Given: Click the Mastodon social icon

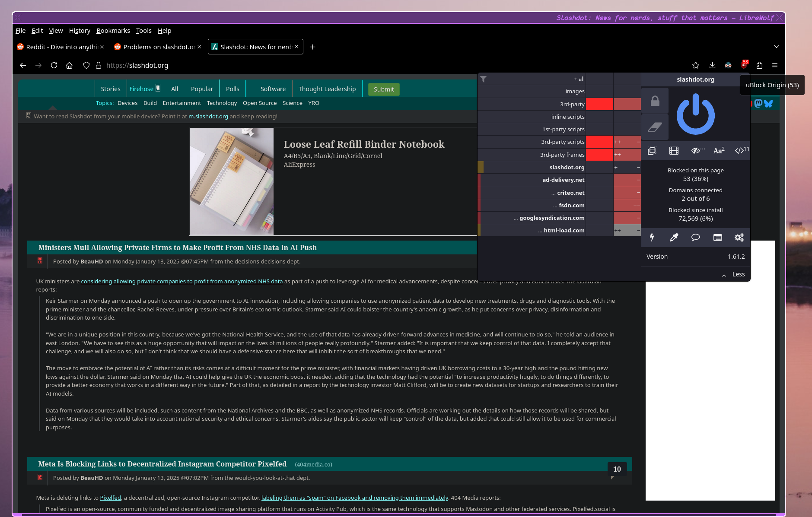Looking at the screenshot, I should tap(758, 103).
